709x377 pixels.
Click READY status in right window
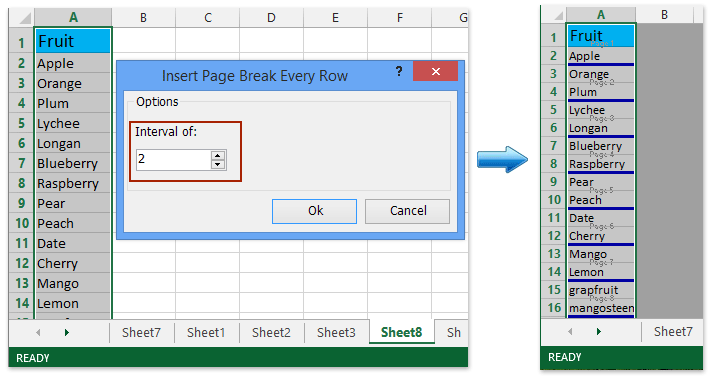pyautogui.click(x=564, y=357)
